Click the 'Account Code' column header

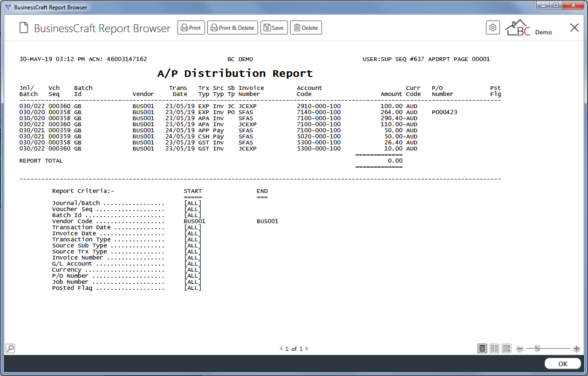pos(309,91)
